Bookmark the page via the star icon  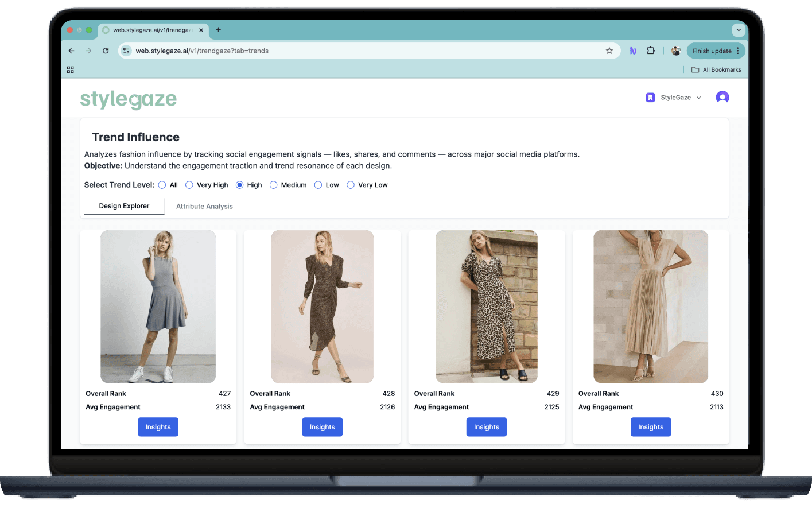[609, 51]
